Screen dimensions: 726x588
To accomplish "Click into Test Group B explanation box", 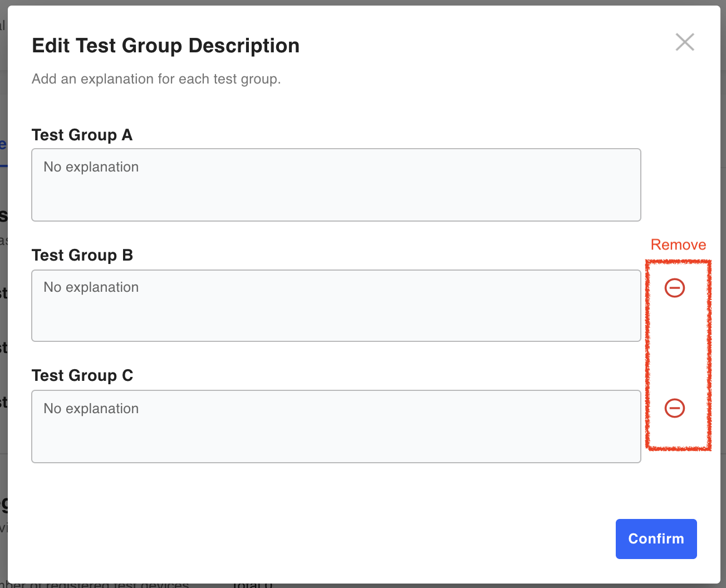I will 336,306.
